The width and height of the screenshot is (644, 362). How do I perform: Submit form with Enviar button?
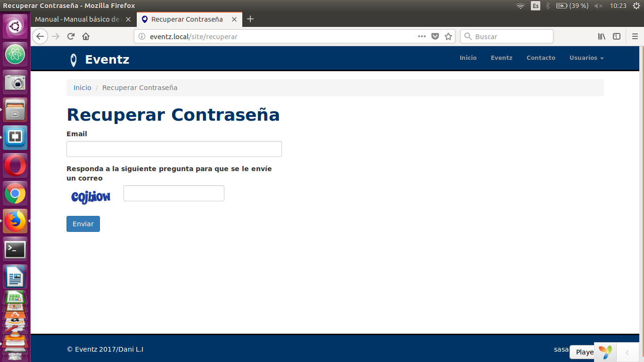[x=83, y=224]
